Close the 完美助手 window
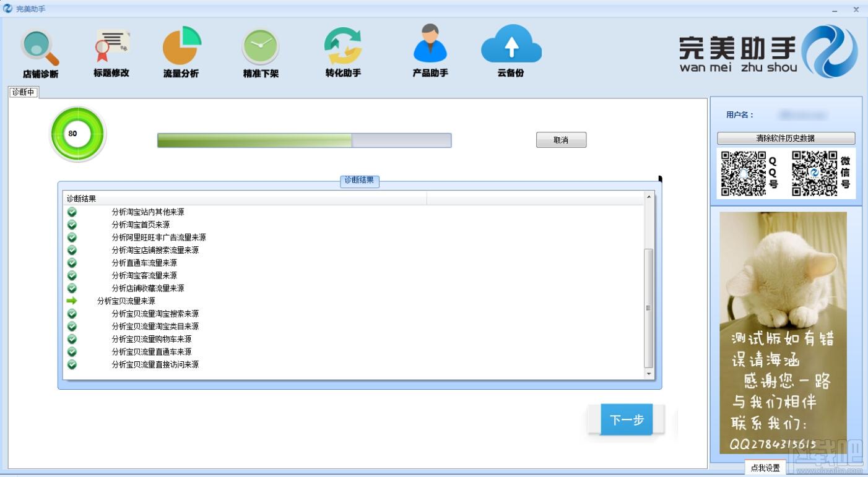The width and height of the screenshot is (868, 477). [856, 9]
